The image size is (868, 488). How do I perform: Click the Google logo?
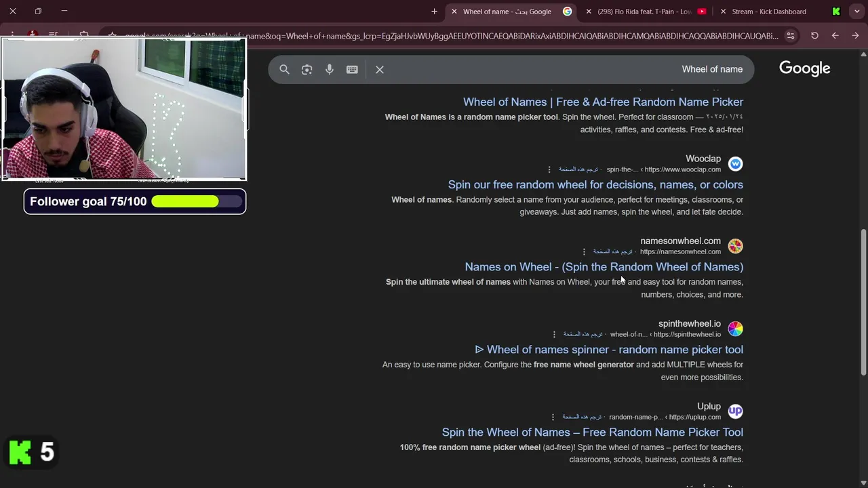pos(804,68)
